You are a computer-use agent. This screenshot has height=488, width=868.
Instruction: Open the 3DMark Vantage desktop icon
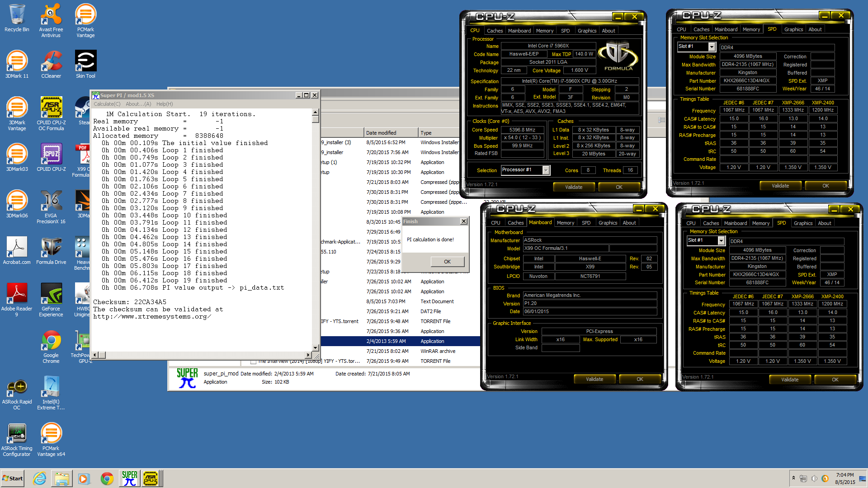(x=17, y=114)
